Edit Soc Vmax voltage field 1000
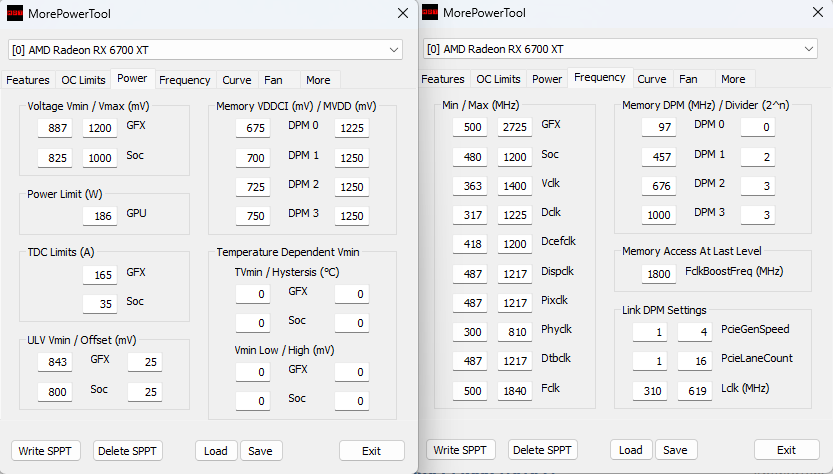 (99, 157)
